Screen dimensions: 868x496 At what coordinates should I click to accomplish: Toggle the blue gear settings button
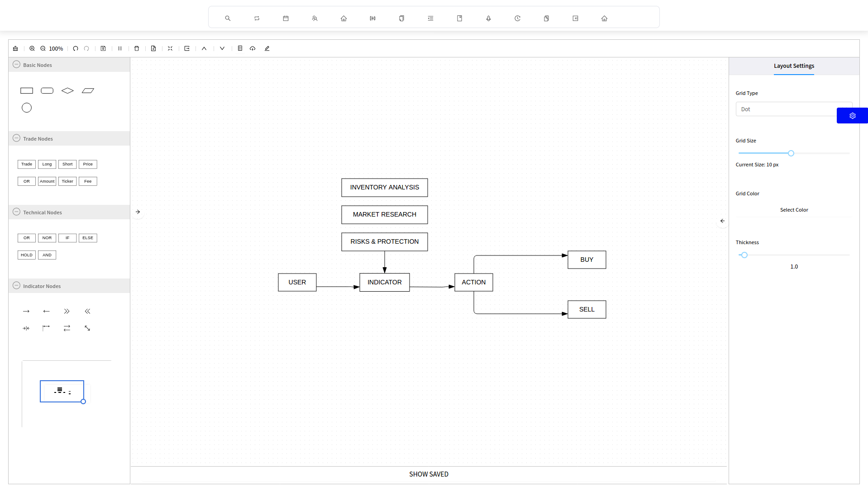(852, 116)
